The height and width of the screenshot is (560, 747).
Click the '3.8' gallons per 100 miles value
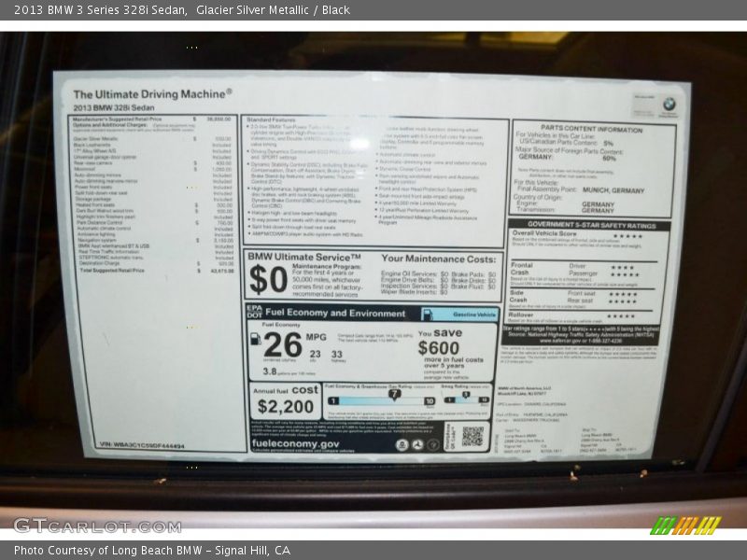point(270,371)
